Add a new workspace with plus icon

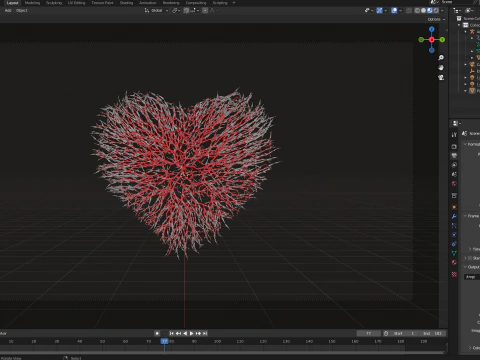[234, 3]
